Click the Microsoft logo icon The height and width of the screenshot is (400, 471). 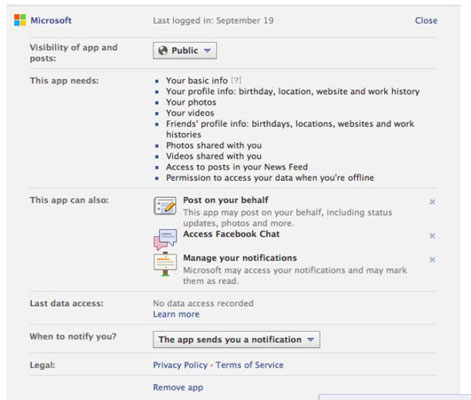[20, 20]
